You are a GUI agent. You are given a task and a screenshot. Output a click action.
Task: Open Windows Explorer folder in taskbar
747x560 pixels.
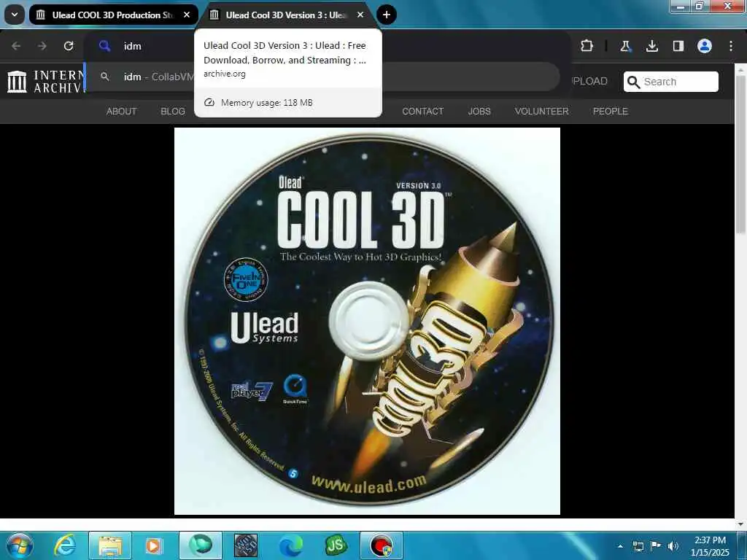click(110, 545)
